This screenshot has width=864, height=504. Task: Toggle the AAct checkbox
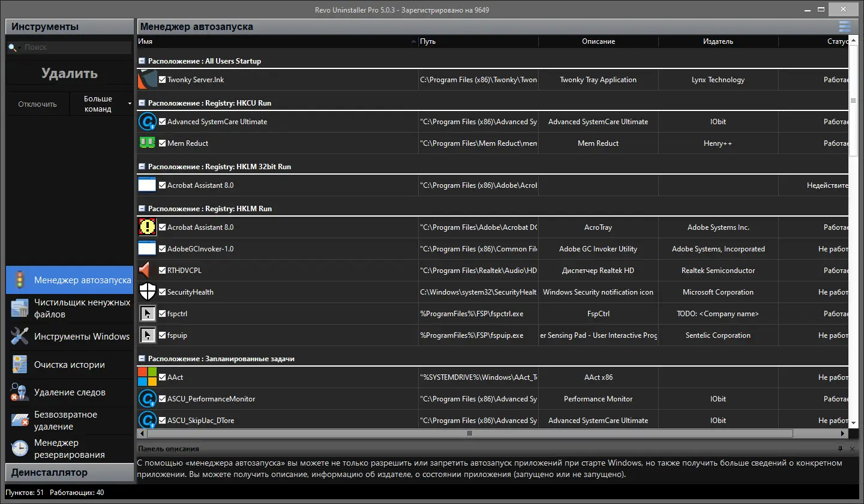tap(162, 377)
